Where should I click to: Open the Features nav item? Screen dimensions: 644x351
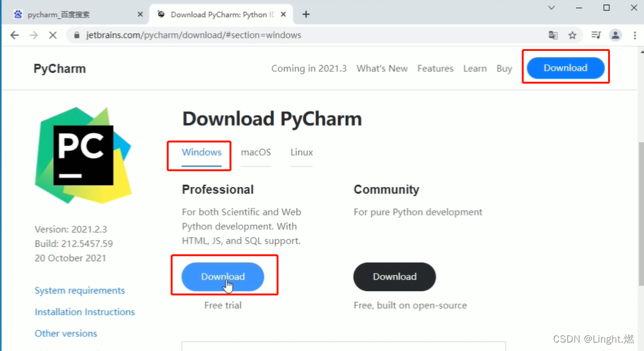click(x=435, y=69)
